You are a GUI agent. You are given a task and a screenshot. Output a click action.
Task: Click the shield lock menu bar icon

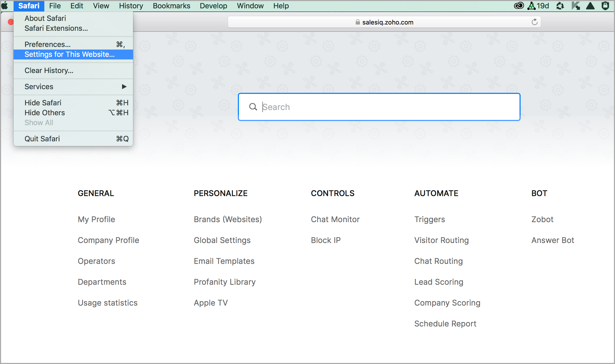tap(605, 6)
